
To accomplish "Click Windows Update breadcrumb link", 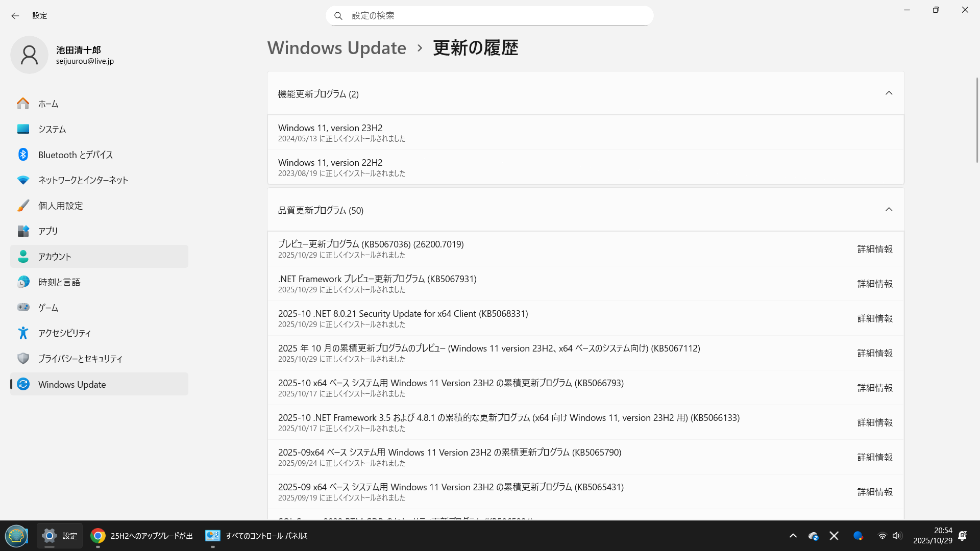I will [337, 48].
